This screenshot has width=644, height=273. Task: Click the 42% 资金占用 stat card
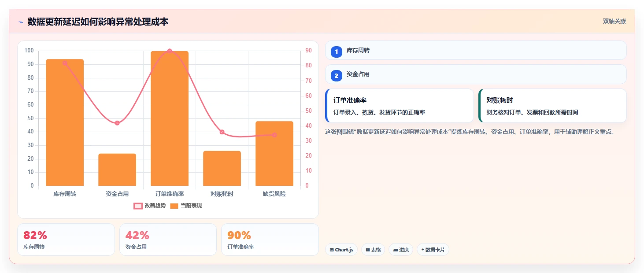click(168, 240)
